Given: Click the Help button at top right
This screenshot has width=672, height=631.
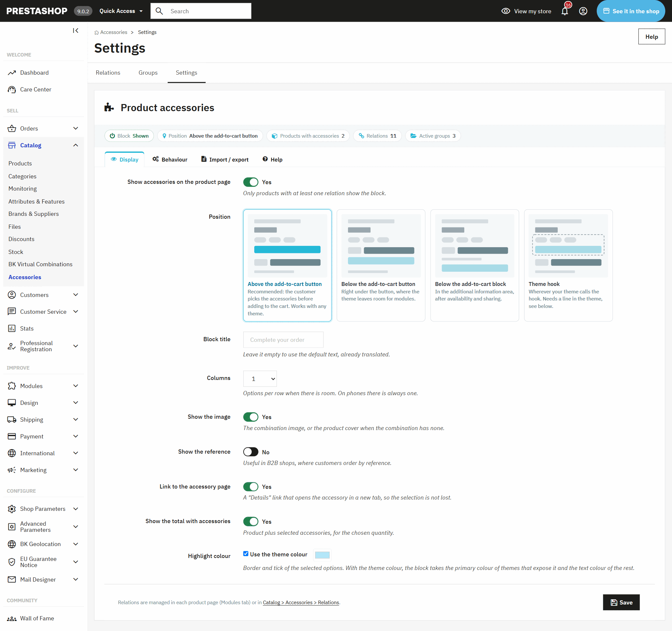Looking at the screenshot, I should coord(651,37).
